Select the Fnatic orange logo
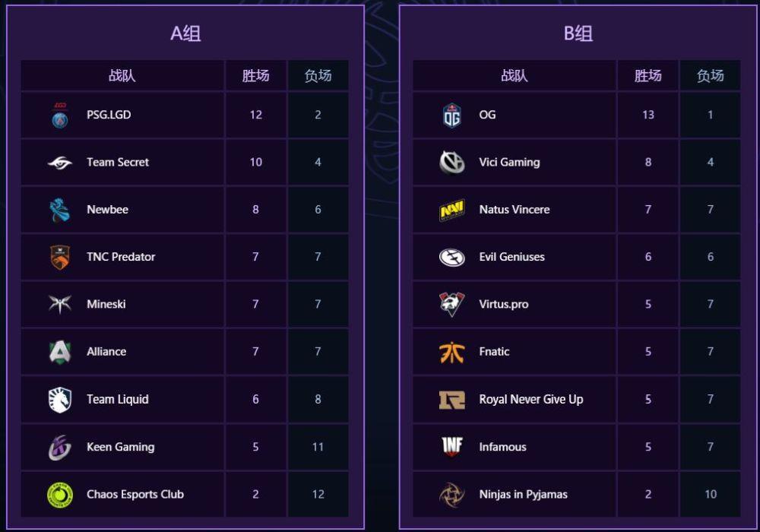Viewport: 760px width, 532px height. pyautogui.click(x=452, y=352)
